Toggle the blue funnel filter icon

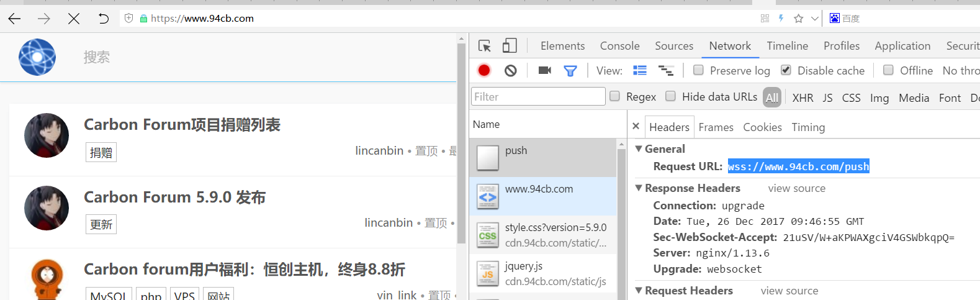pos(570,71)
